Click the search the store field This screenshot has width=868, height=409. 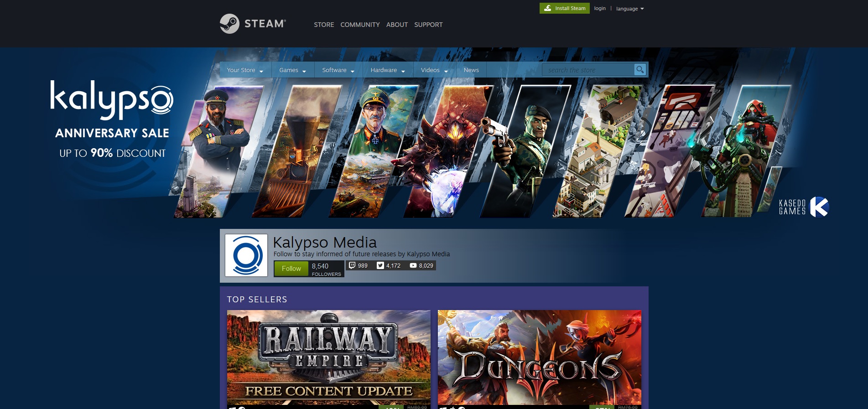588,70
